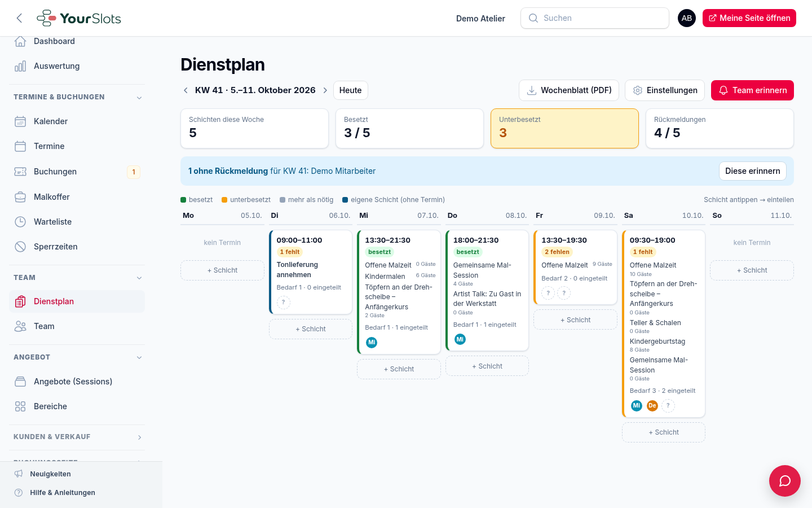Viewport: 812px width, 508px height.
Task: Open the Tuesday 09:00–11:00 Tonlieferung shift
Action: point(311,272)
